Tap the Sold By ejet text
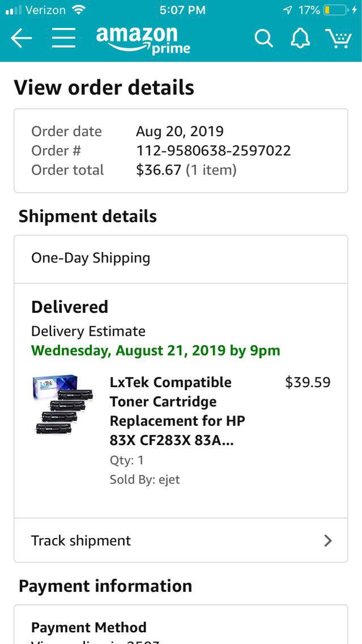Viewport: 362px width, 644px height. click(144, 480)
